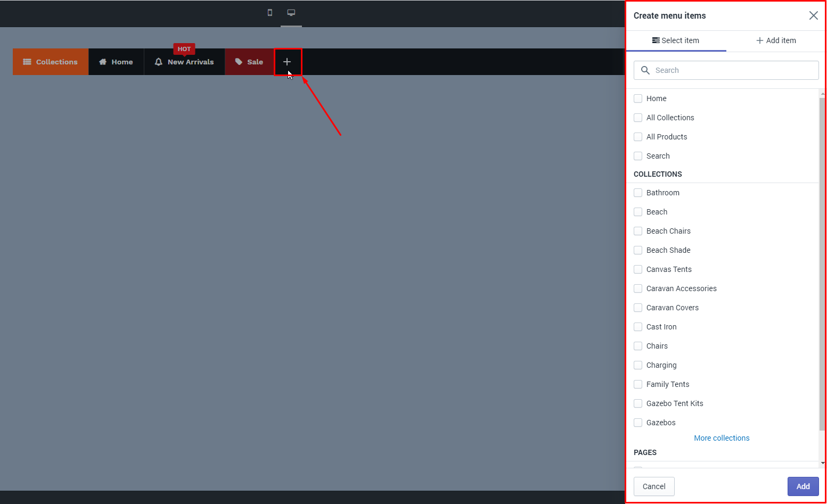Image resolution: width=827 pixels, height=504 pixels.
Task: Switch to desktop preview icon
Action: click(x=291, y=13)
